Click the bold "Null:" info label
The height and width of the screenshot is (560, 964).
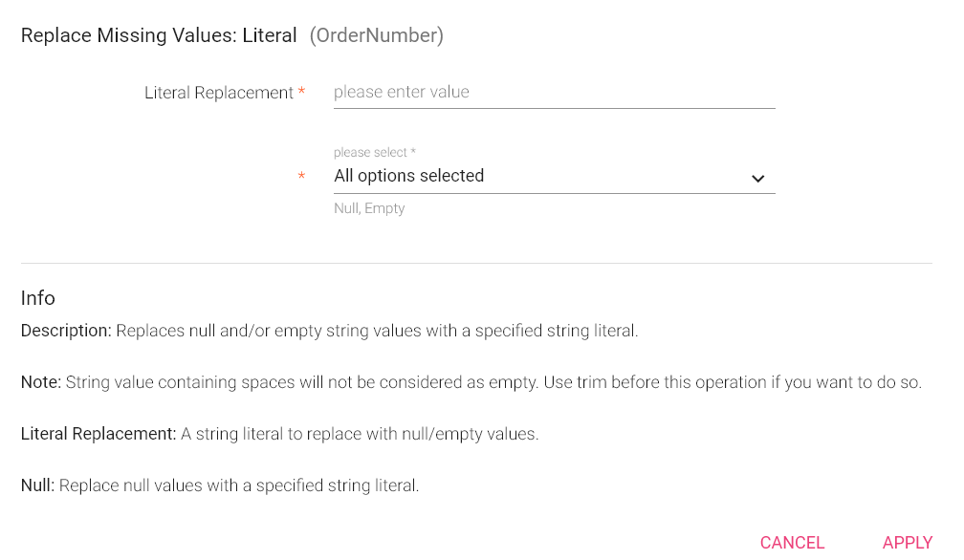[x=37, y=485]
